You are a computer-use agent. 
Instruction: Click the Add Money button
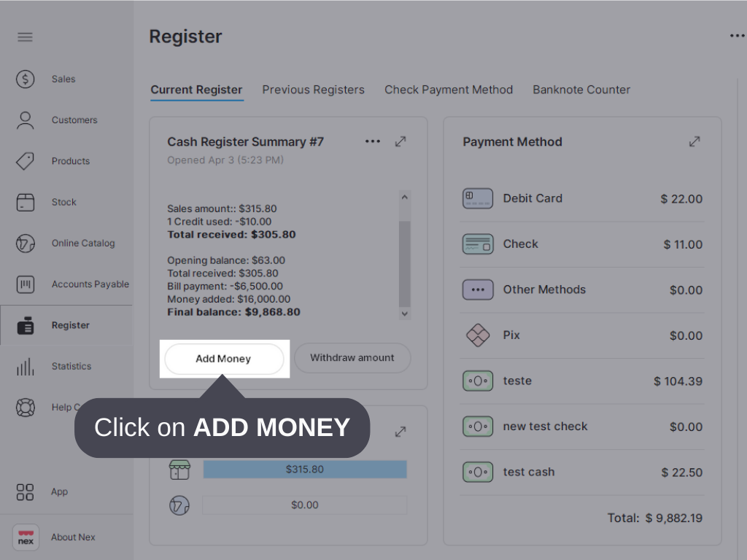223,359
